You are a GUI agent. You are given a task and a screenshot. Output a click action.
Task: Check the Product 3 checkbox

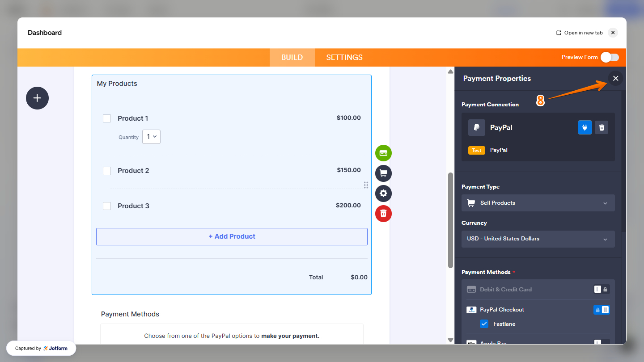[107, 206]
